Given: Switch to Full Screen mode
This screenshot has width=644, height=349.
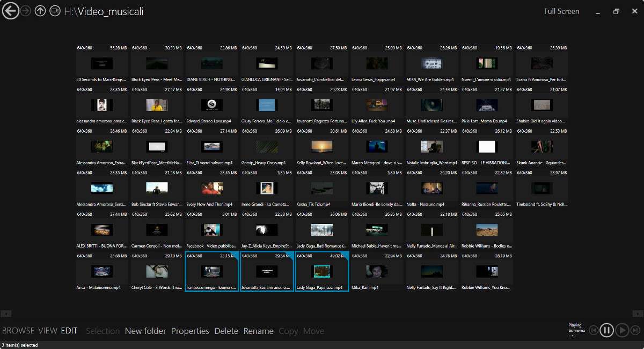Looking at the screenshot, I should click(561, 11).
